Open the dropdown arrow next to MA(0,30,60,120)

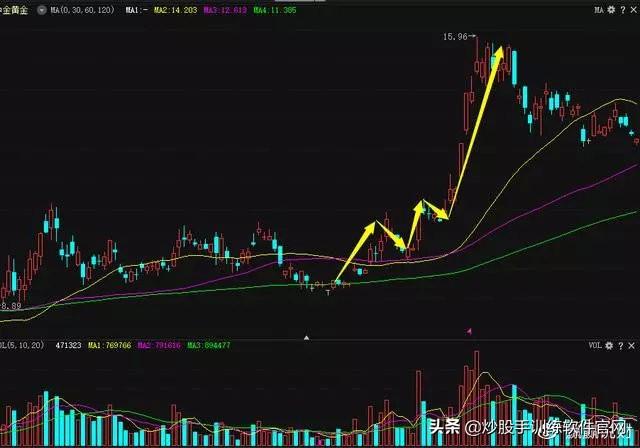(x=42, y=10)
